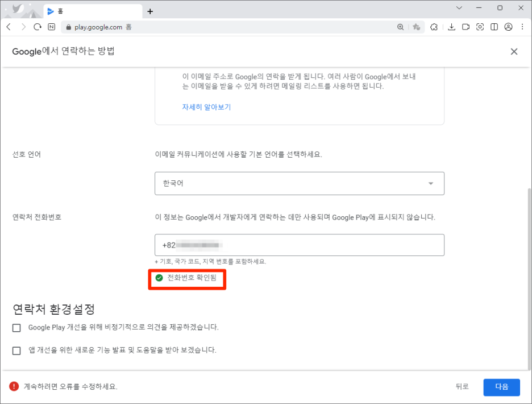Open a new tab with the plus button
The width and height of the screenshot is (532, 404).
click(x=150, y=11)
